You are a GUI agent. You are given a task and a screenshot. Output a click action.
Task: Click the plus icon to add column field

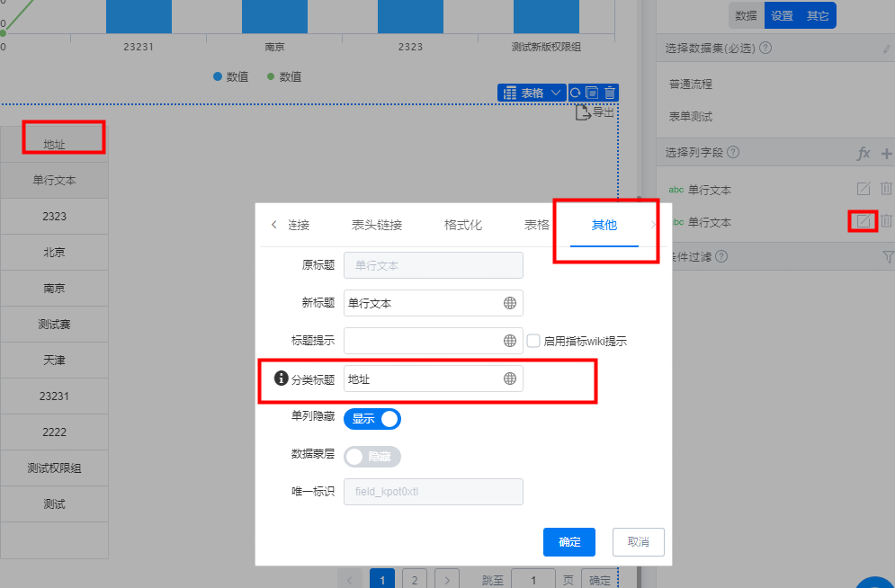(x=886, y=153)
